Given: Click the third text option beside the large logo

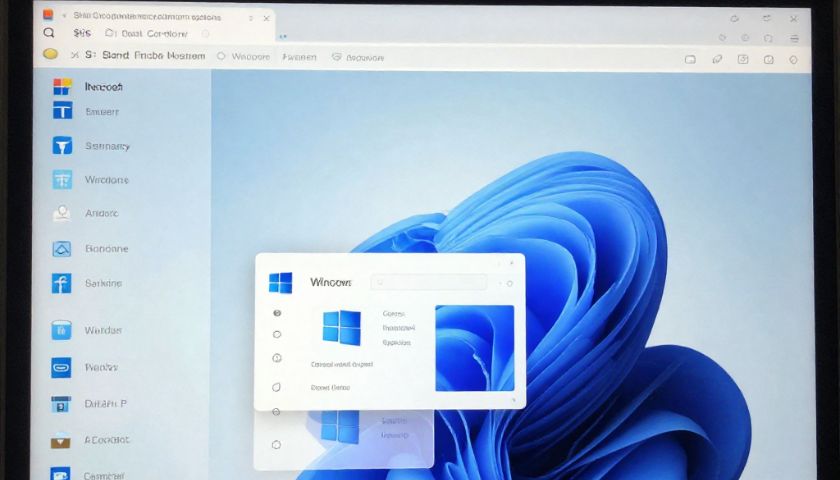Looking at the screenshot, I should click(397, 342).
